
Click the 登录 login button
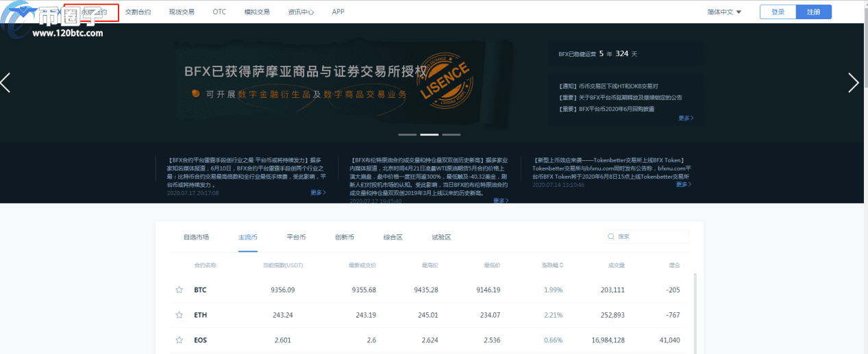coord(778,12)
